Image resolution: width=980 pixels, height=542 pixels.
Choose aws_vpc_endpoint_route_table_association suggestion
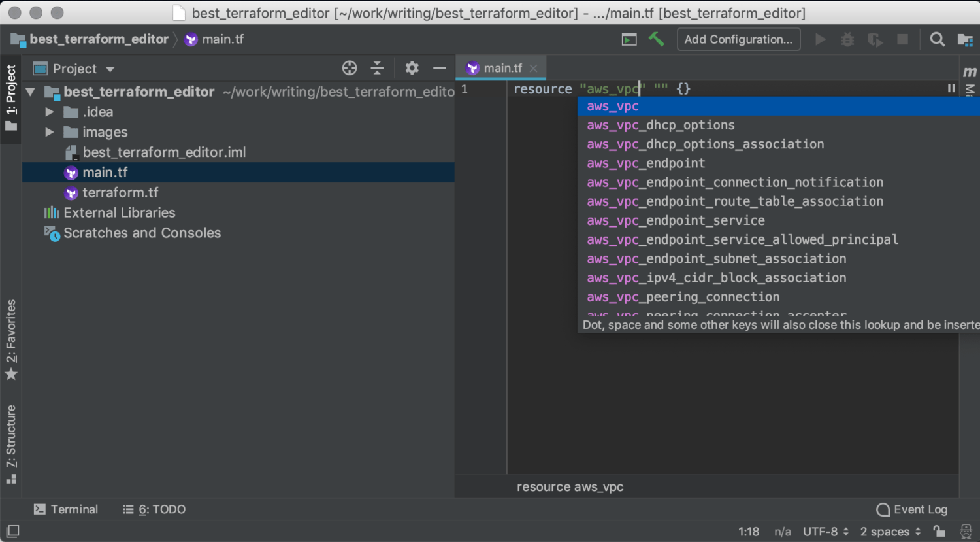coord(779,201)
